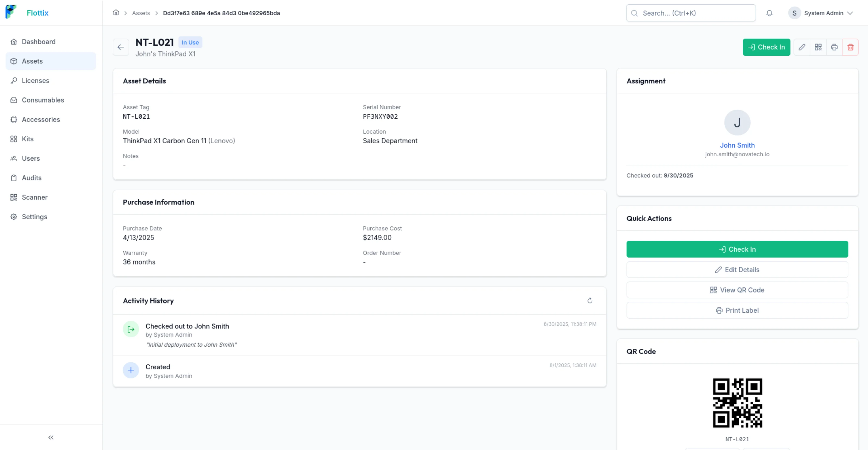This screenshot has width=868, height=450.
Task: Navigate to Accessories in the sidebar
Action: pos(41,119)
